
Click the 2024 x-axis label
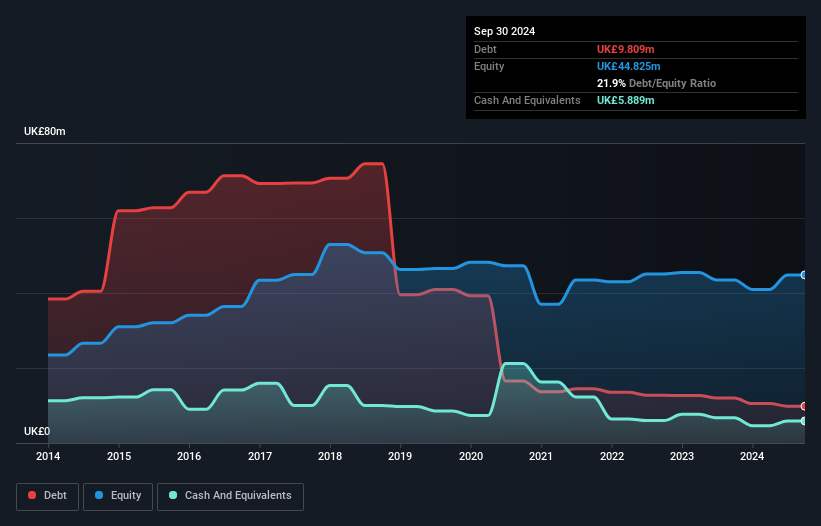pos(752,456)
